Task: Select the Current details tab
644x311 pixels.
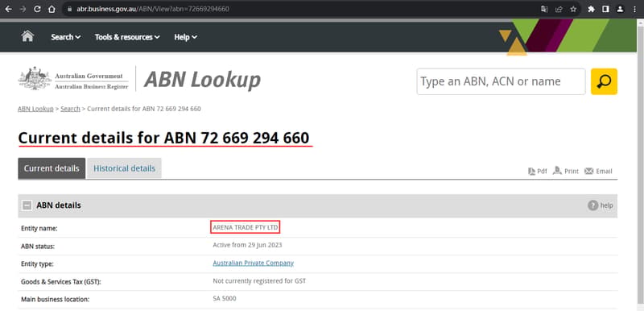Action: (52, 168)
